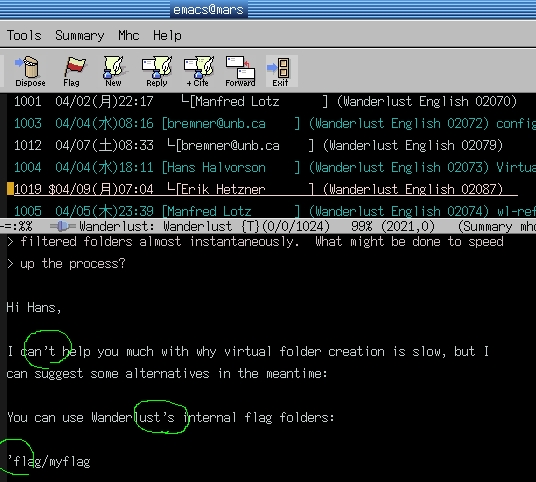This screenshot has width=536, height=482.
Task: Click subject '(Wanderlust English 02073) Virtua'
Action: click(x=422, y=167)
